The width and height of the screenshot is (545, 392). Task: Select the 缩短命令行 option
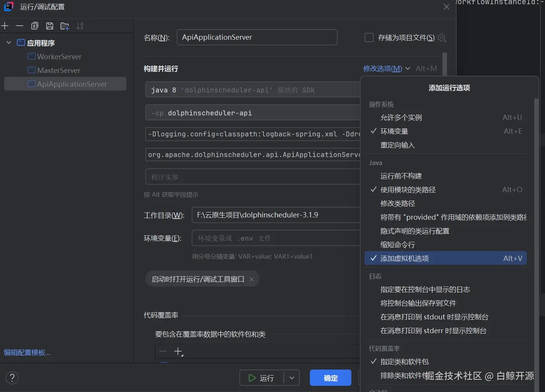[x=446, y=245]
